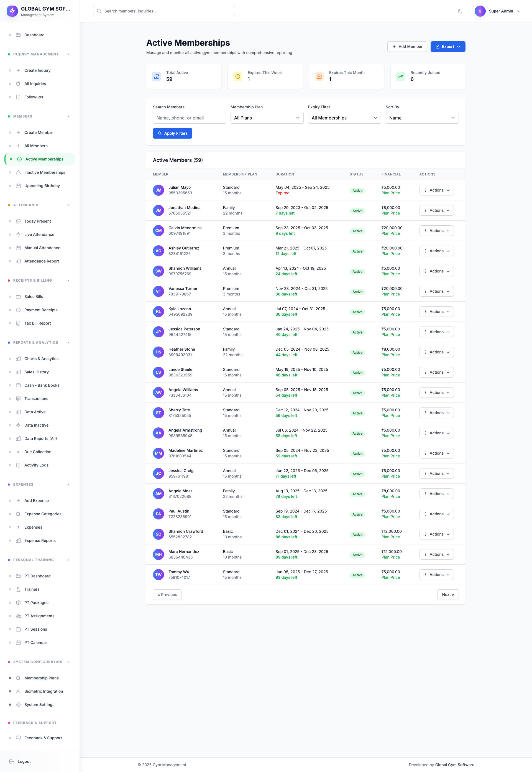Click Julian Mayo's avatar circle
This screenshot has width=532, height=772.
158,190
